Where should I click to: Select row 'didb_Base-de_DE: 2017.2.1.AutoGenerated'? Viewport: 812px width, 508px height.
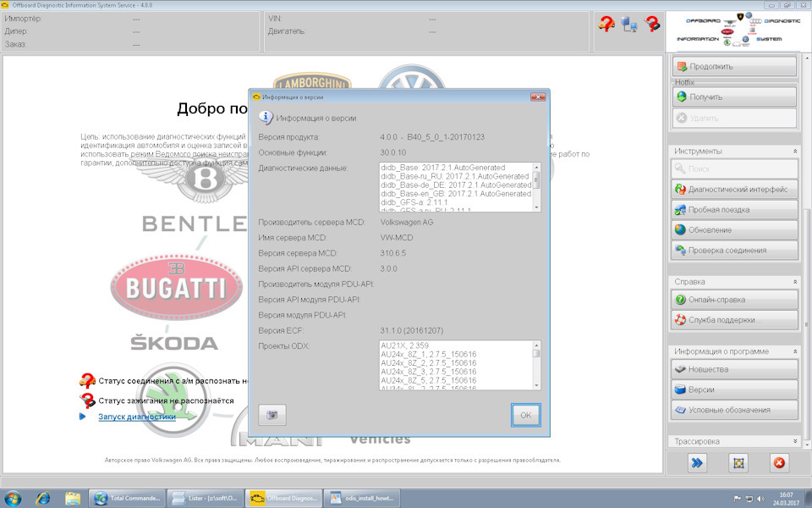pyautogui.click(x=456, y=185)
